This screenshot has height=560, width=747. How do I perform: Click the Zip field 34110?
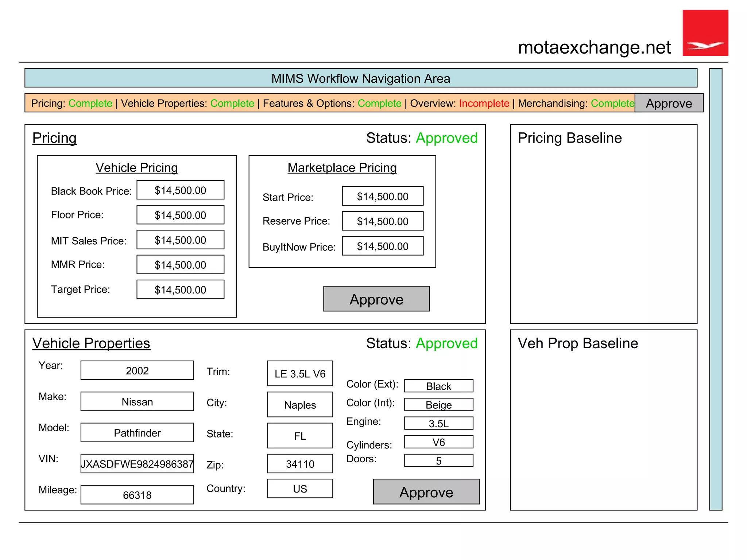300,464
